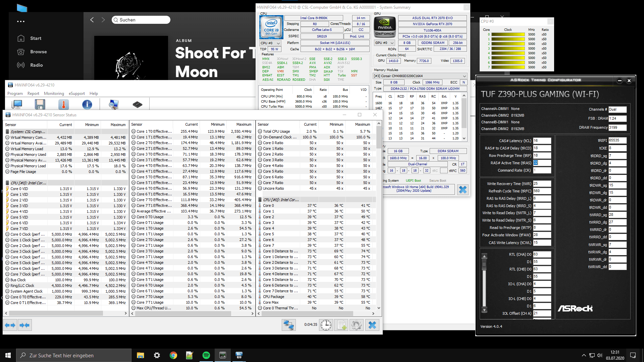
Task: Open Spotify from the taskbar
Action: pyautogui.click(x=206, y=355)
